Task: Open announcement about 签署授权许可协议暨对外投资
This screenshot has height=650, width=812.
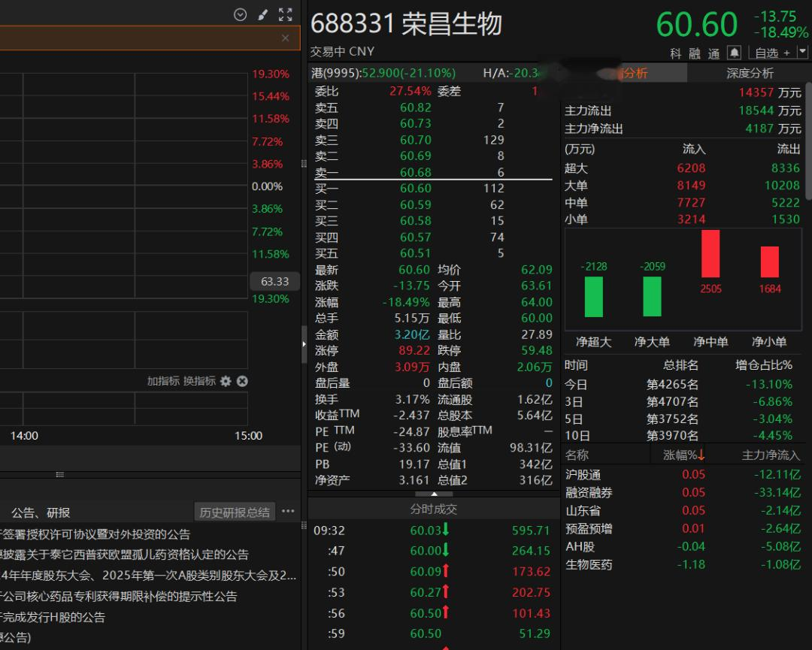Action: pyautogui.click(x=95, y=534)
